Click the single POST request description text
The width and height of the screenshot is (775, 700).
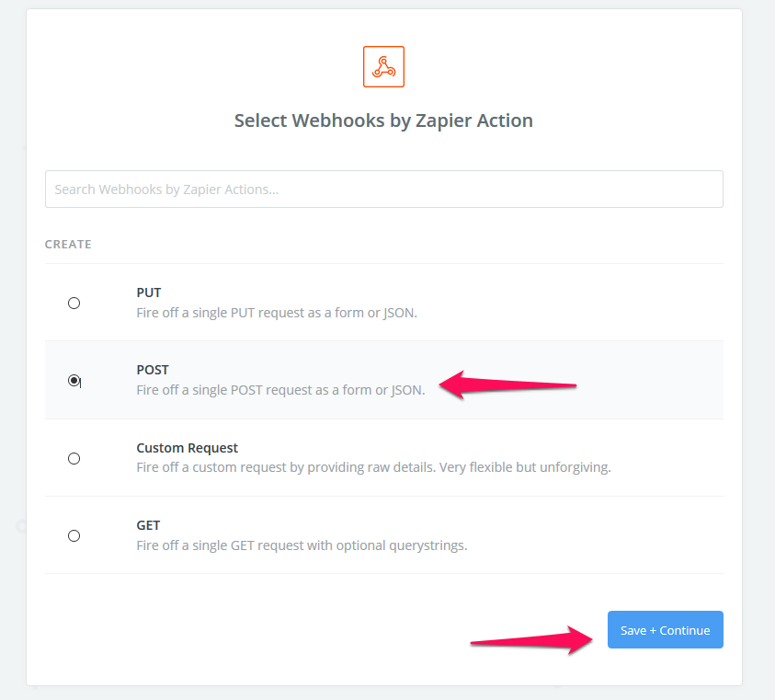pos(280,390)
